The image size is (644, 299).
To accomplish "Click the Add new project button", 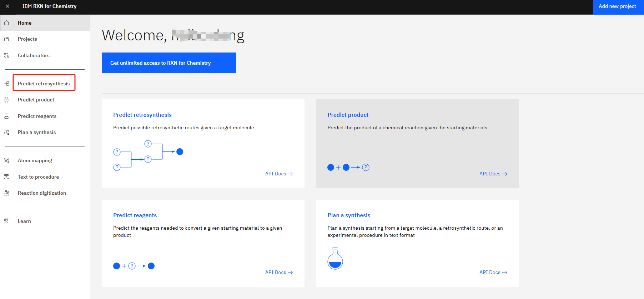I will (x=618, y=7).
